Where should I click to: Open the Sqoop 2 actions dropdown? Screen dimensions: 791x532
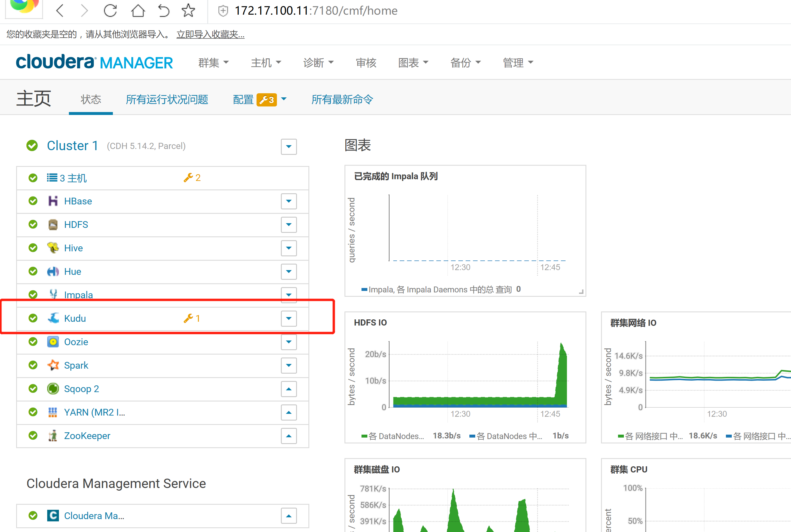pyautogui.click(x=289, y=389)
